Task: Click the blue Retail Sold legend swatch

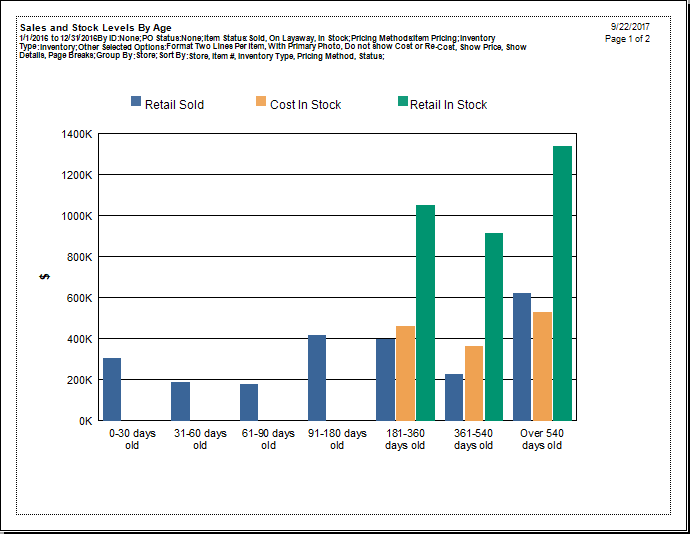Action: pos(137,102)
